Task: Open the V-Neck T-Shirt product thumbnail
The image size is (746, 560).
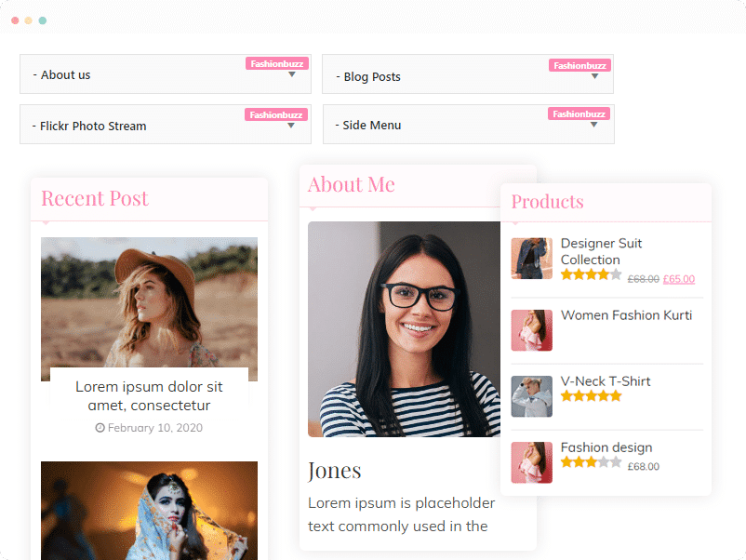Action: (531, 396)
